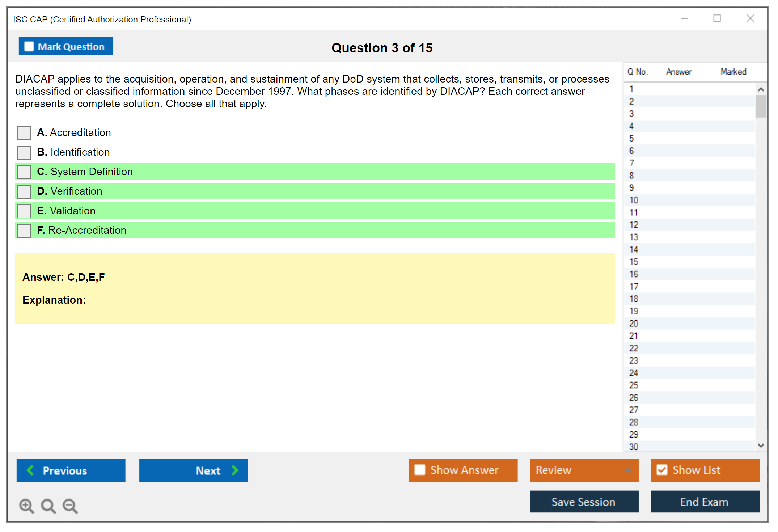
Task: Check the Mark Question box
Action: (x=29, y=46)
